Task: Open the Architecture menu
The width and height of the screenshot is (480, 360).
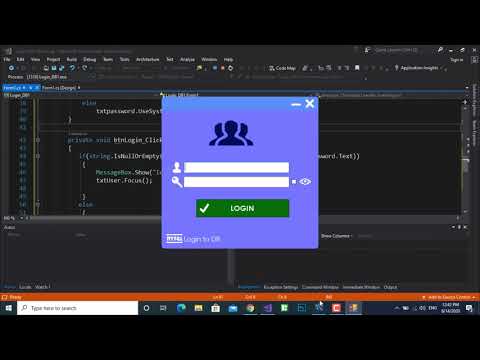Action: click(148, 59)
